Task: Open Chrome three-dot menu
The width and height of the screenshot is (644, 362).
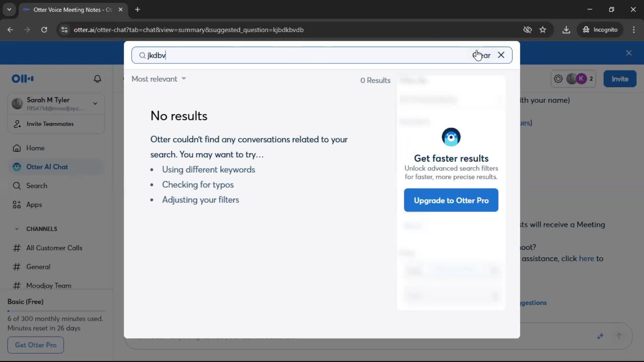Action: 634,30
